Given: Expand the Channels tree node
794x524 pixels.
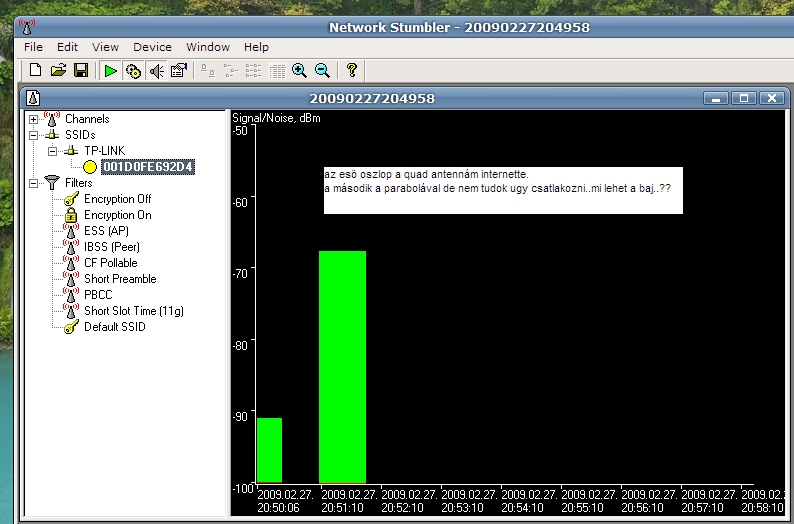Looking at the screenshot, I should pyautogui.click(x=33, y=119).
